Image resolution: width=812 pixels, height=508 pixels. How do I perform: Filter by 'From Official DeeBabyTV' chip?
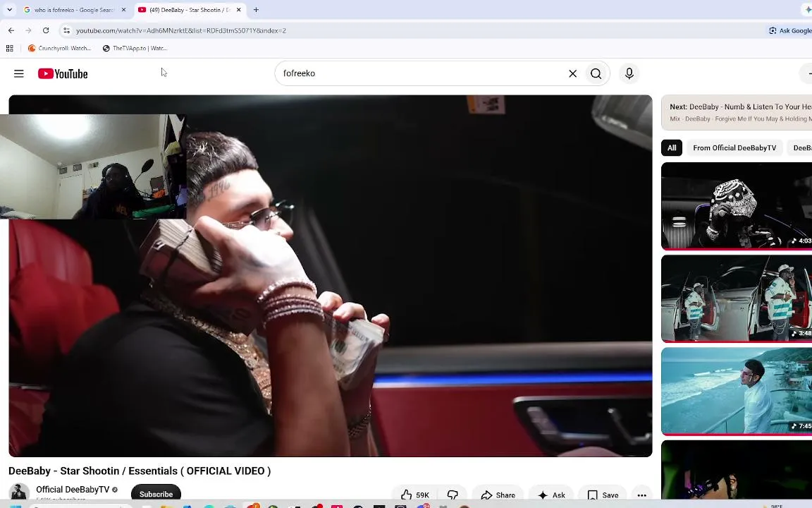click(734, 147)
